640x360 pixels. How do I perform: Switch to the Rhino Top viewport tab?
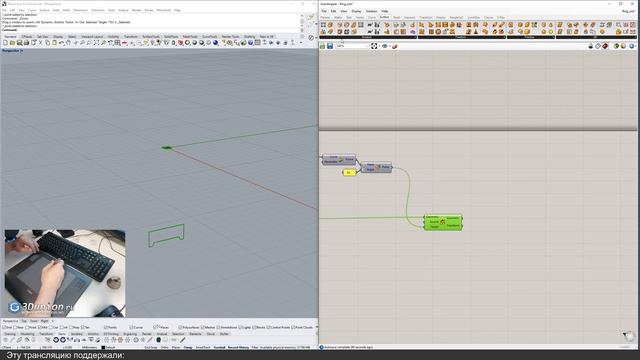coord(24,321)
